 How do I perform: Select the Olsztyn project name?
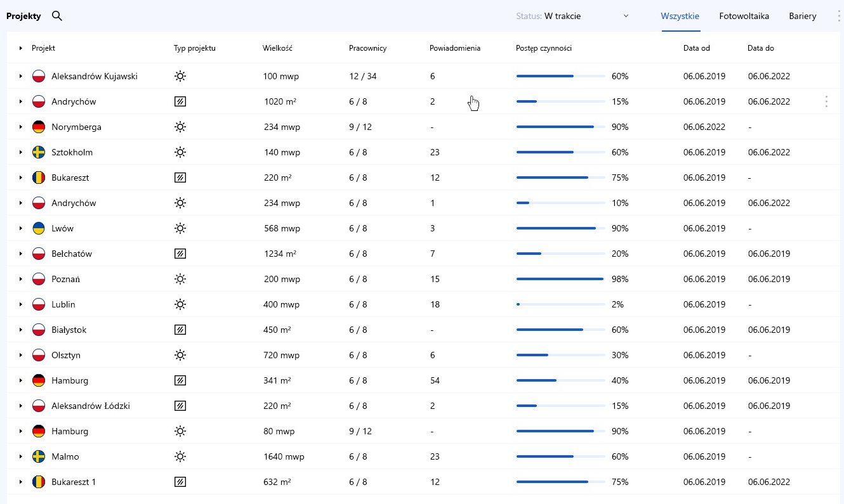(66, 355)
